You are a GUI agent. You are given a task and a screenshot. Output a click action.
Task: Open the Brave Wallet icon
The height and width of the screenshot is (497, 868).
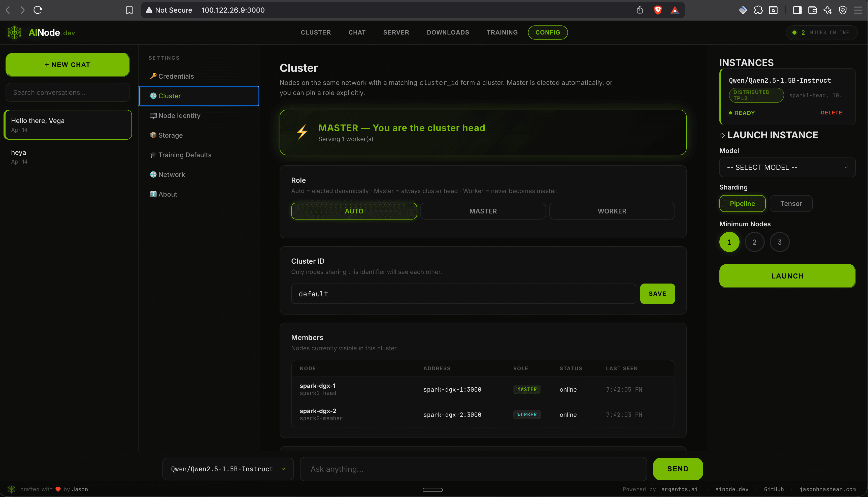[x=812, y=10]
